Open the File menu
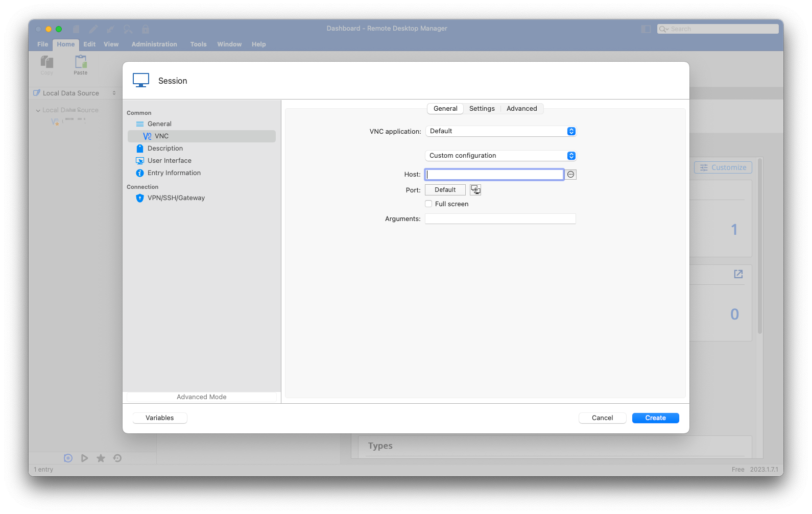812x514 pixels. click(x=43, y=44)
